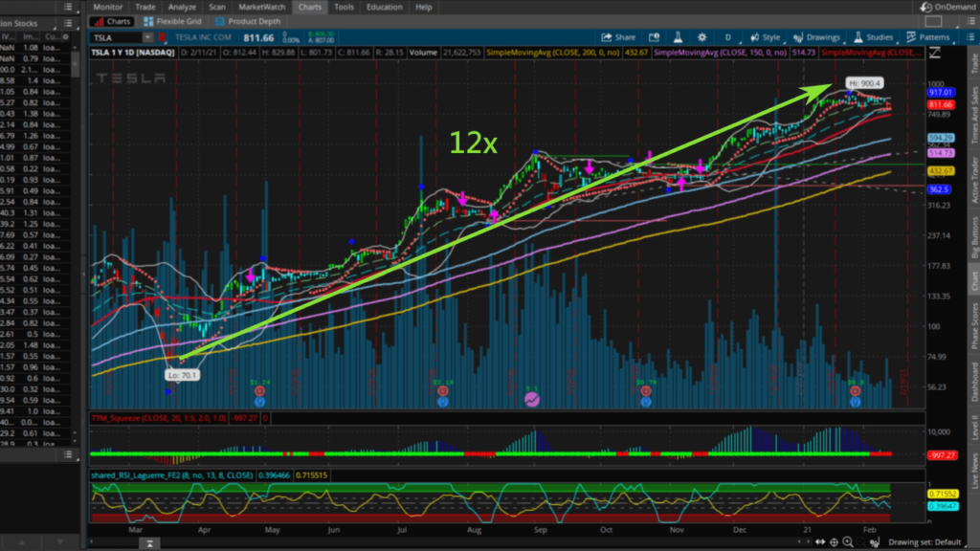Open the Drawing set: Default selector
The width and height of the screenshot is (980, 551).
pyautogui.click(x=924, y=542)
